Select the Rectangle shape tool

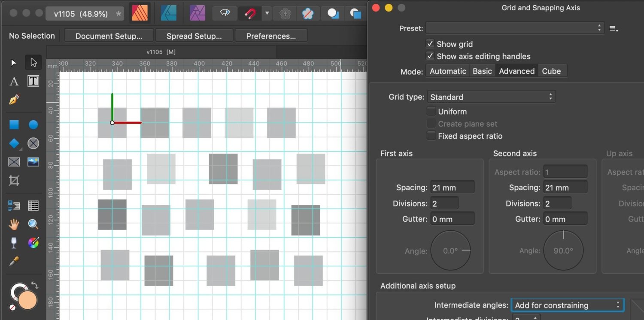(13, 124)
